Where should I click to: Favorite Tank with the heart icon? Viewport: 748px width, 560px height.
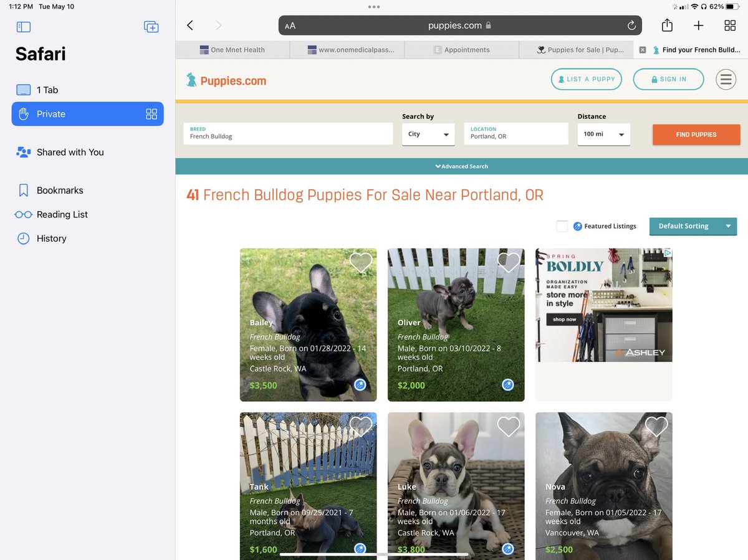tap(361, 426)
